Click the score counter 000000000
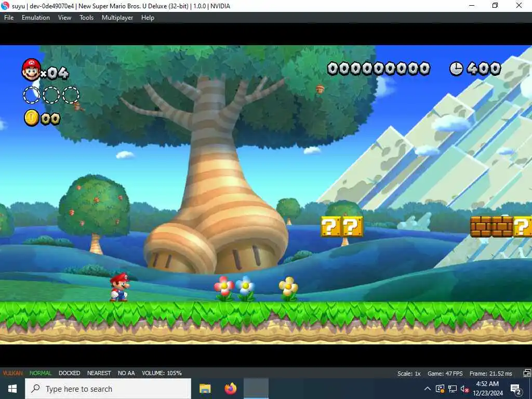This screenshot has height=399, width=532. [x=379, y=69]
